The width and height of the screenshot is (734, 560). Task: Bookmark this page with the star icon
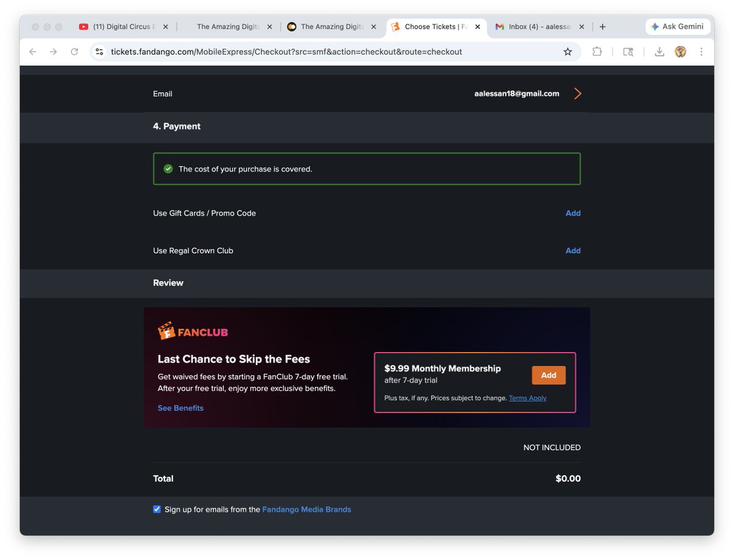(x=568, y=52)
